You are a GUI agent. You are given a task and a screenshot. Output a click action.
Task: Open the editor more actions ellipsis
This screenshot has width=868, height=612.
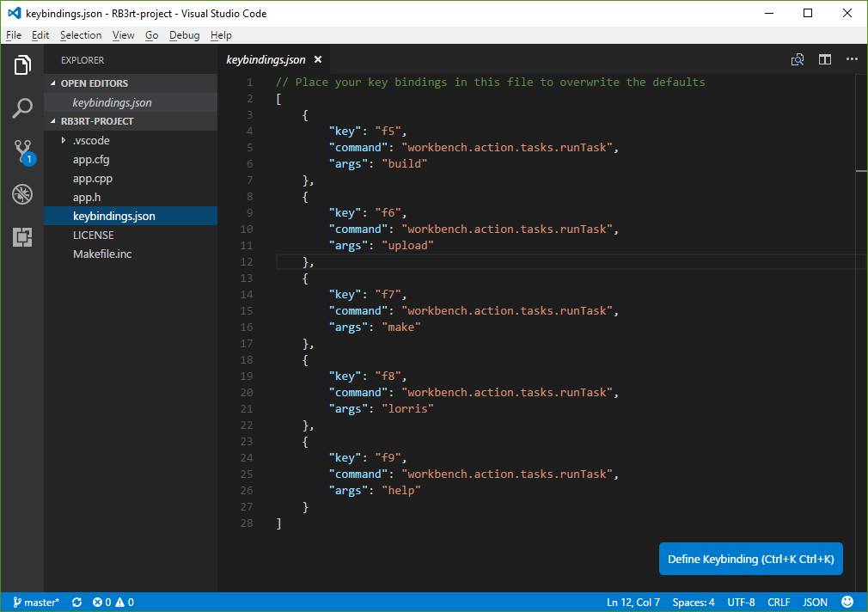coord(852,59)
